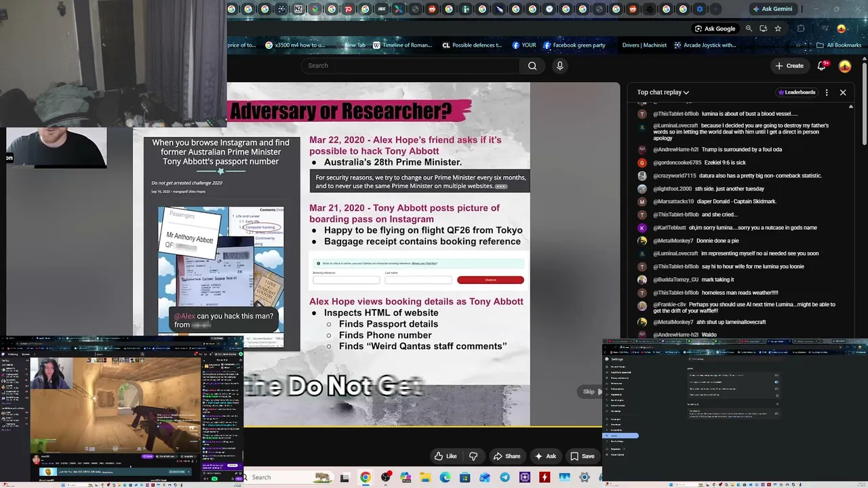Screen dimensions: 868x488
Task: Open the 'x3500 m4 how to u...' bookmark
Action: (x=296, y=45)
